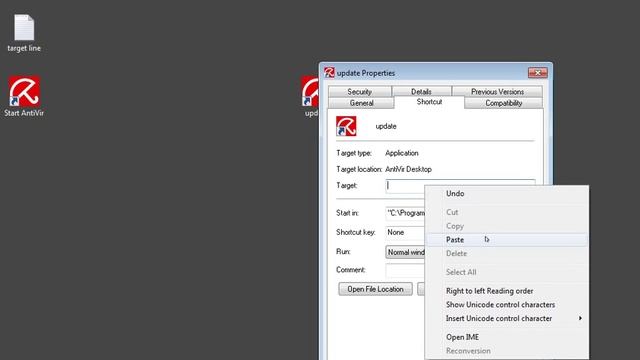Select the Shortcut tab
640x360 pixels.
429,102
